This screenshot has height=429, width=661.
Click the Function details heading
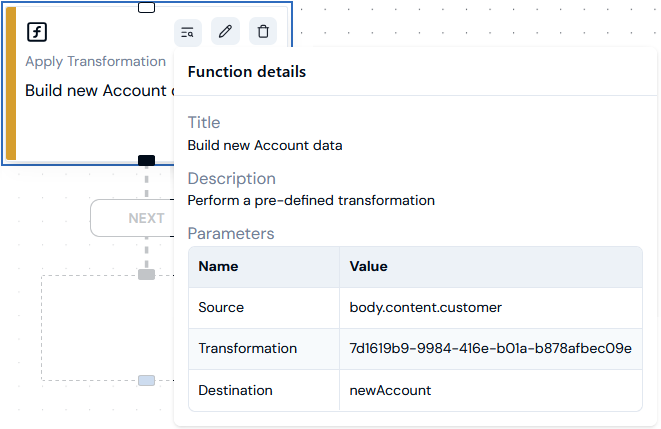pos(247,72)
